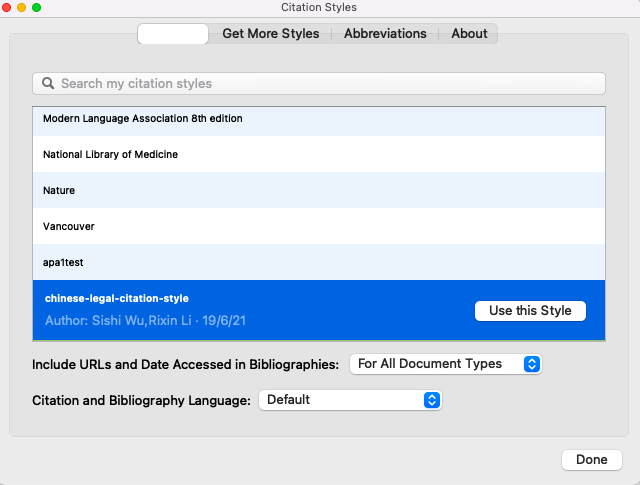This screenshot has width=640, height=485.
Task: Click the author line Sishi Wu, Rixin Li
Action: 145,320
